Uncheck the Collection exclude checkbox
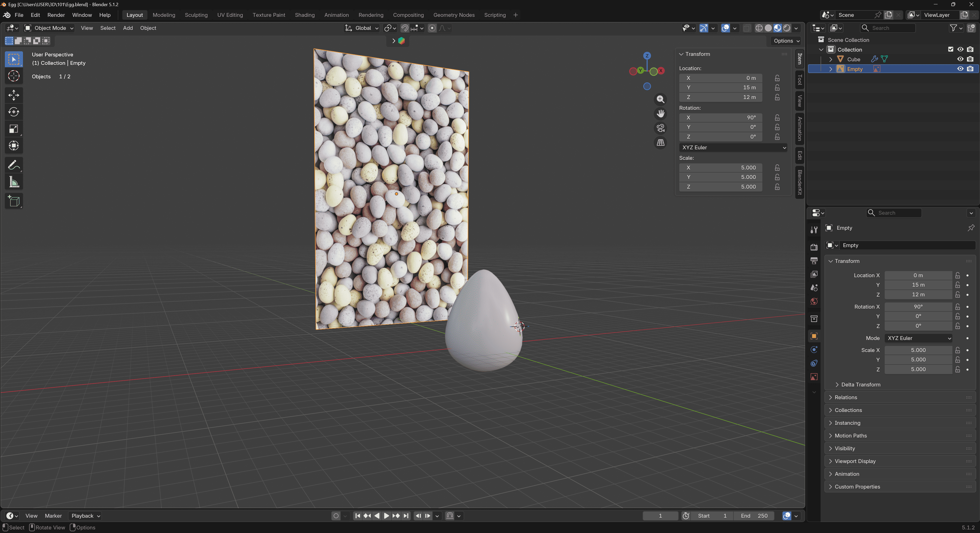 (x=950, y=50)
